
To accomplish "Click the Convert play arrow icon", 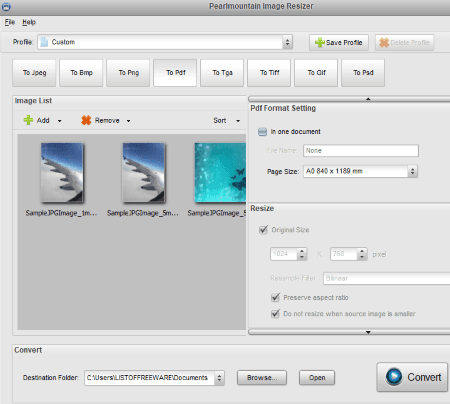I will 394,377.
